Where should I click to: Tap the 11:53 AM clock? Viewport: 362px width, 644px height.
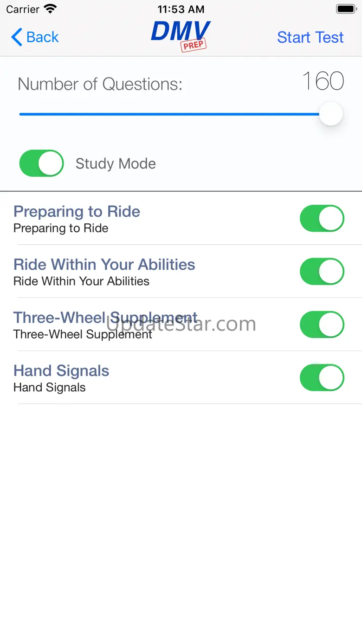click(x=181, y=9)
